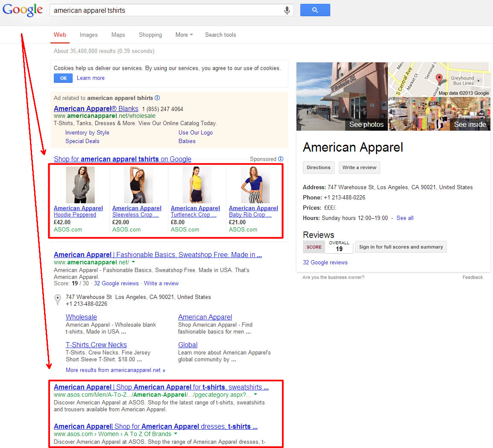Open the Special Deals sitelink
This screenshot has width=493, height=448.
tap(82, 141)
